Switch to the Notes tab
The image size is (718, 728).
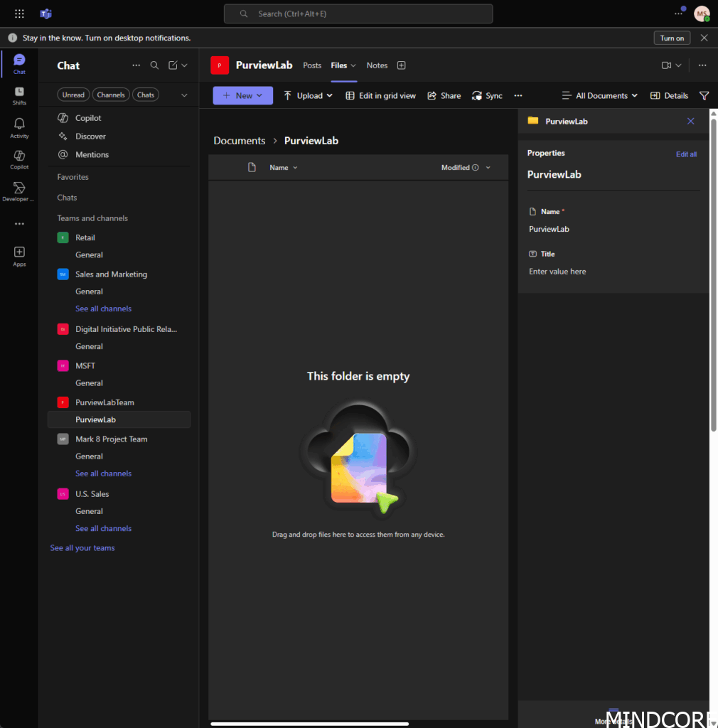(x=377, y=65)
